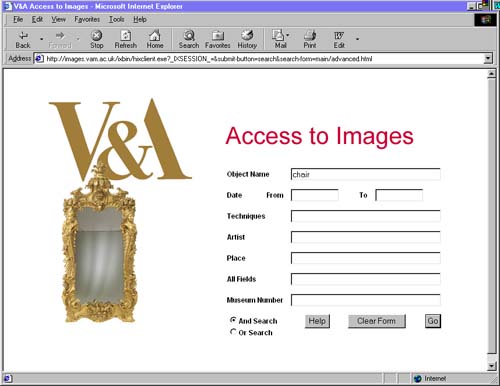
Task: Click the Date To field
Action: coord(399,195)
